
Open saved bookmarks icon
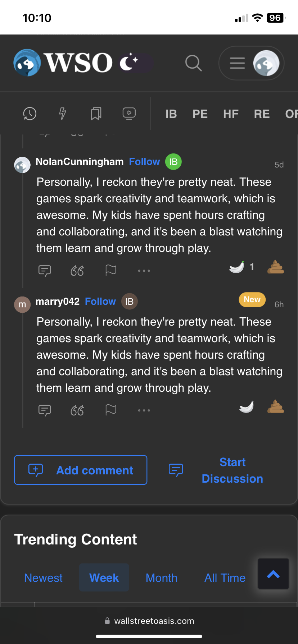[96, 114]
